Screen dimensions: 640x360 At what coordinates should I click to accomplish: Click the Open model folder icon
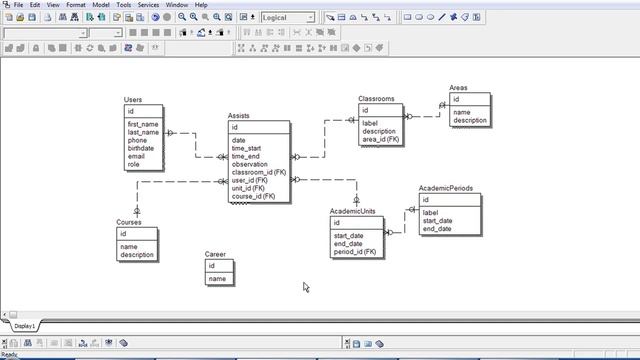tap(20, 17)
